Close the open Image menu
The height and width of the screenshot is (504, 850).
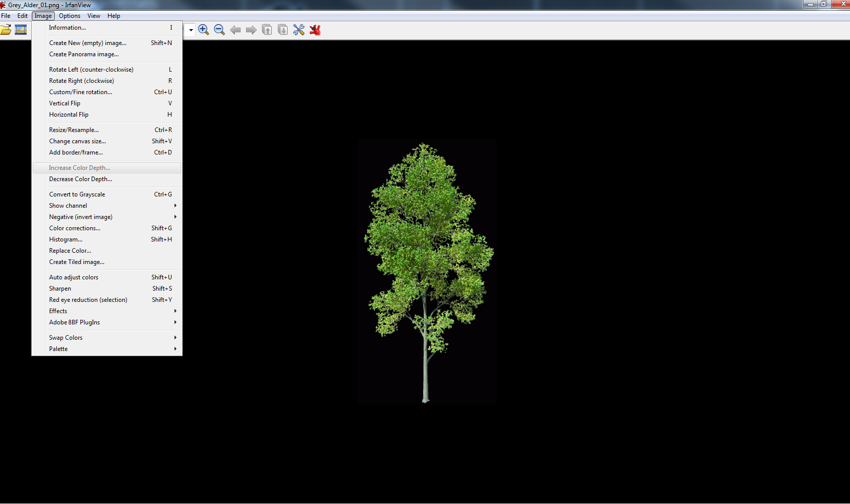43,16
